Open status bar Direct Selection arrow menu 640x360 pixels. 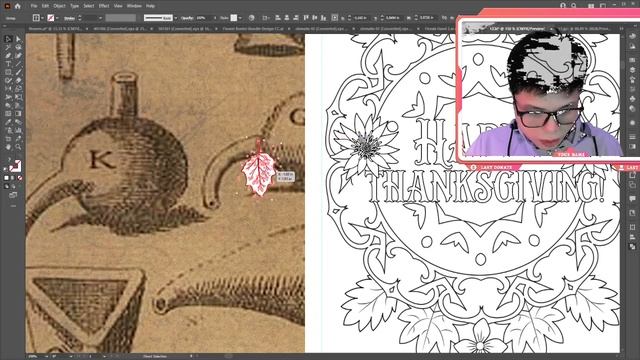click(x=191, y=356)
